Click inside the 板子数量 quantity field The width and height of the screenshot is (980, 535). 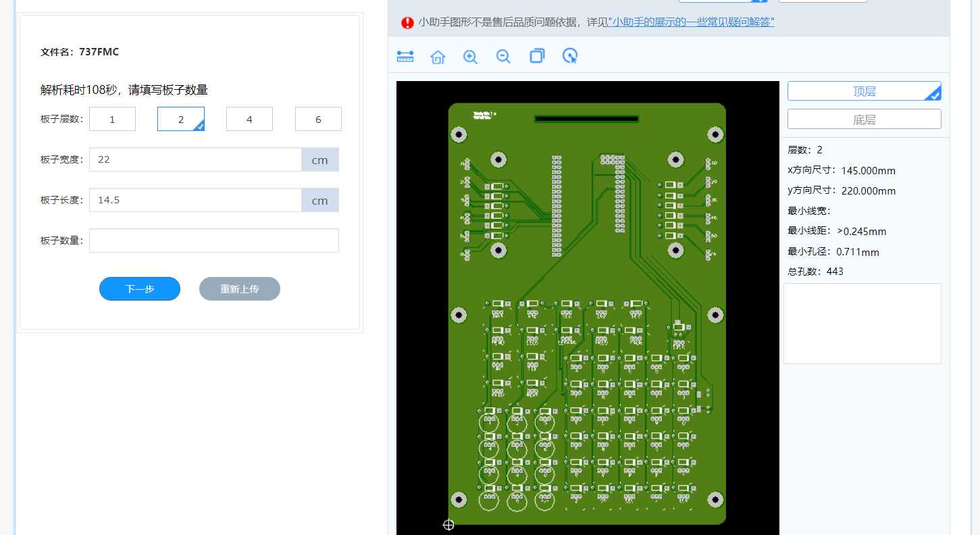(213, 240)
